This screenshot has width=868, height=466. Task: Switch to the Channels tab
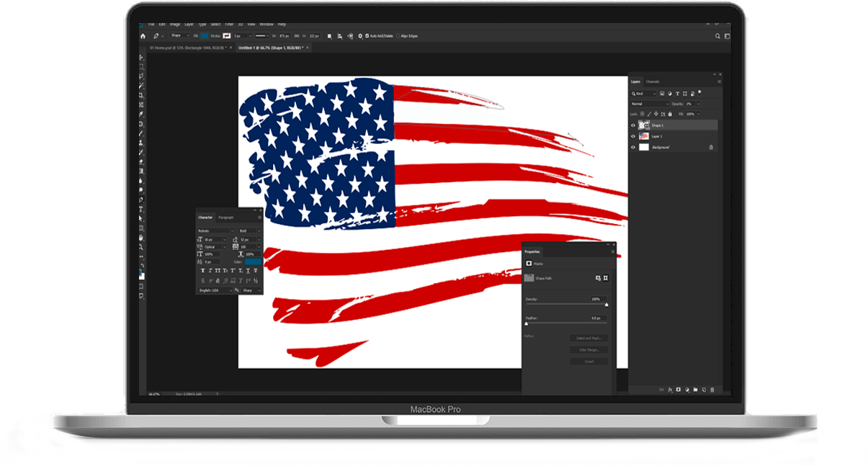tap(653, 81)
